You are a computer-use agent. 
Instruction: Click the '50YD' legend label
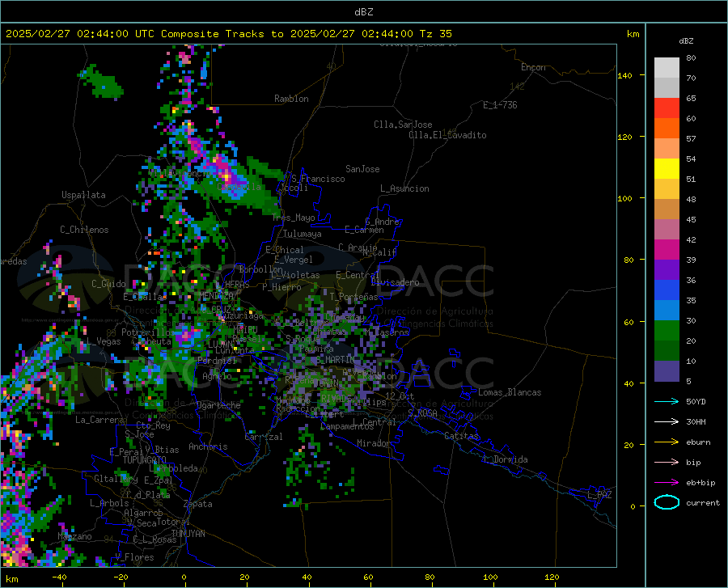coord(696,401)
